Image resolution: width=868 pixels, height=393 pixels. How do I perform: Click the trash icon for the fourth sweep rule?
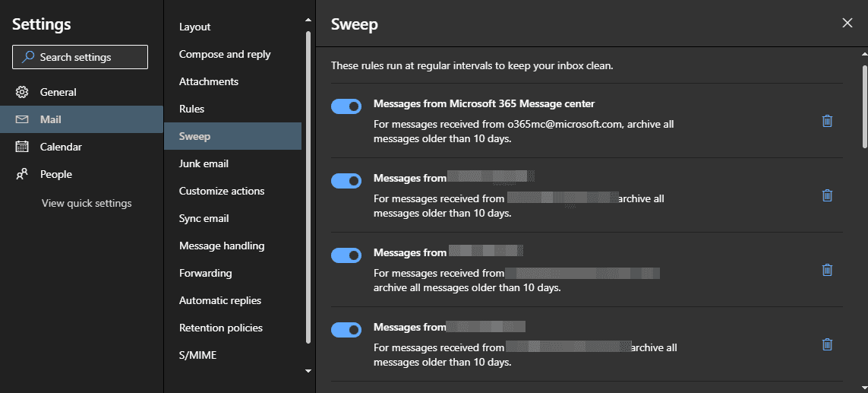[x=827, y=344]
